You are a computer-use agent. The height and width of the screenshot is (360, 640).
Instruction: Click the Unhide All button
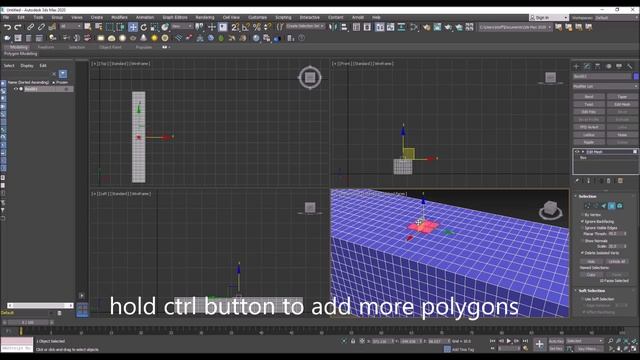(x=616, y=261)
